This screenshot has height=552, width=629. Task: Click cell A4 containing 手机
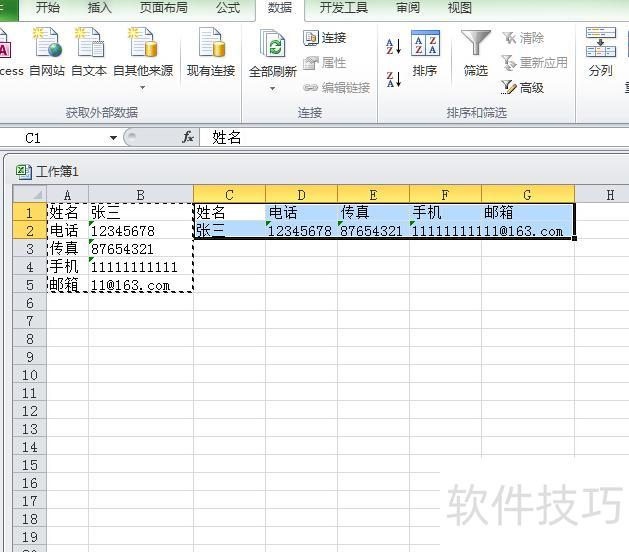coord(67,266)
